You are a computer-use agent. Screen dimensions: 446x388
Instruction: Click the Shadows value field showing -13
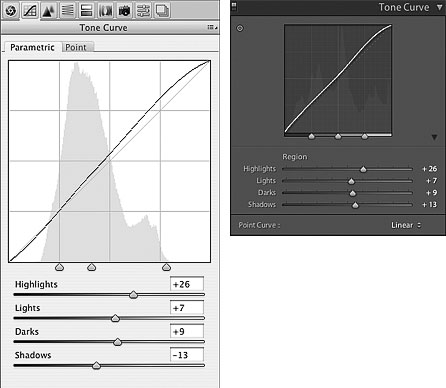tap(187, 355)
